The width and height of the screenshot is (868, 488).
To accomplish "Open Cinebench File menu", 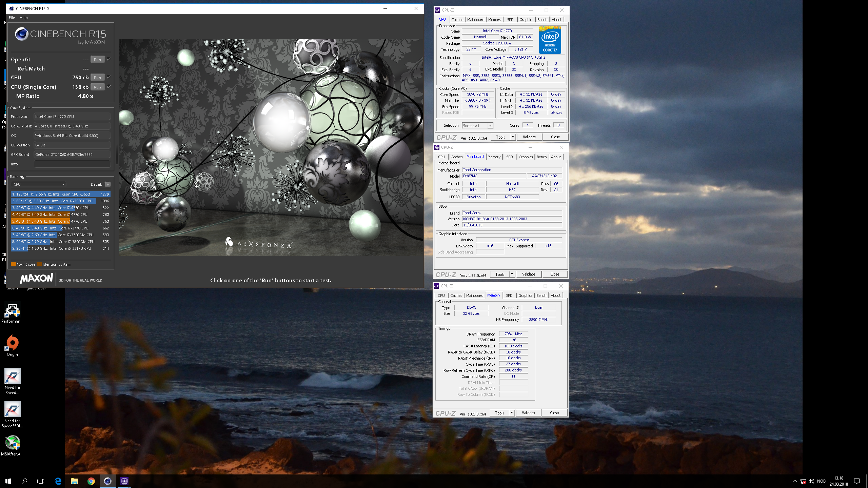I will [12, 18].
